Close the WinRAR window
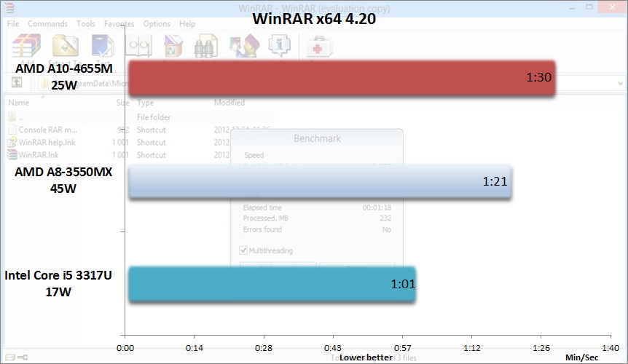628x364 pixels. click(613, 7)
